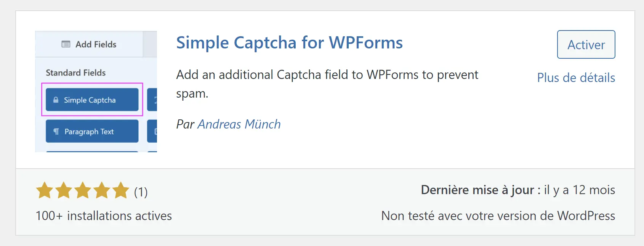This screenshot has height=246, width=644.
Task: Select the paragraph icon on Paragraph Text field
Action: (x=56, y=131)
